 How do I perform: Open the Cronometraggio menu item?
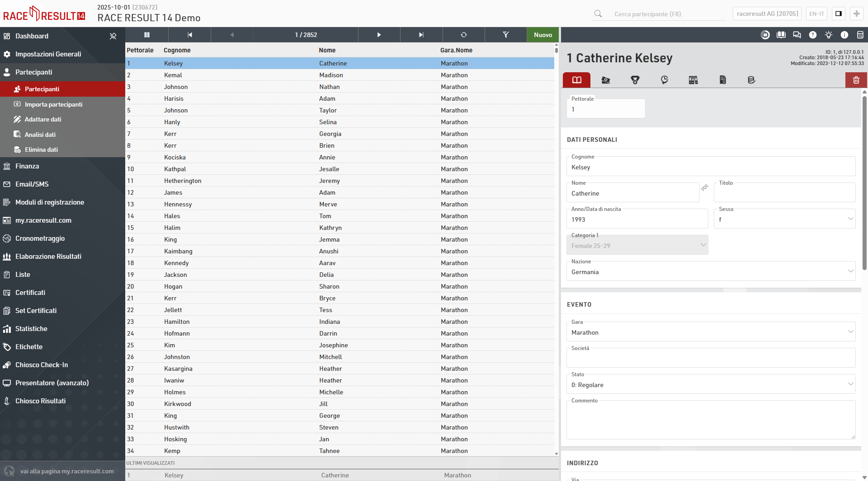click(40, 238)
